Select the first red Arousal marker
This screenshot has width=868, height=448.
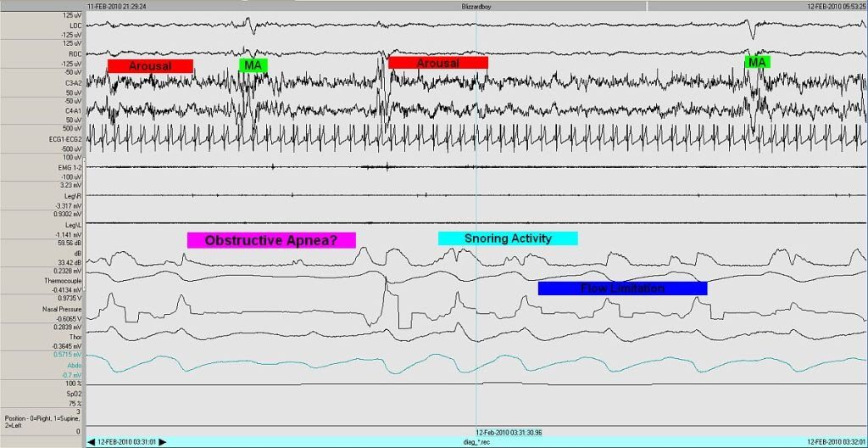tap(150, 66)
